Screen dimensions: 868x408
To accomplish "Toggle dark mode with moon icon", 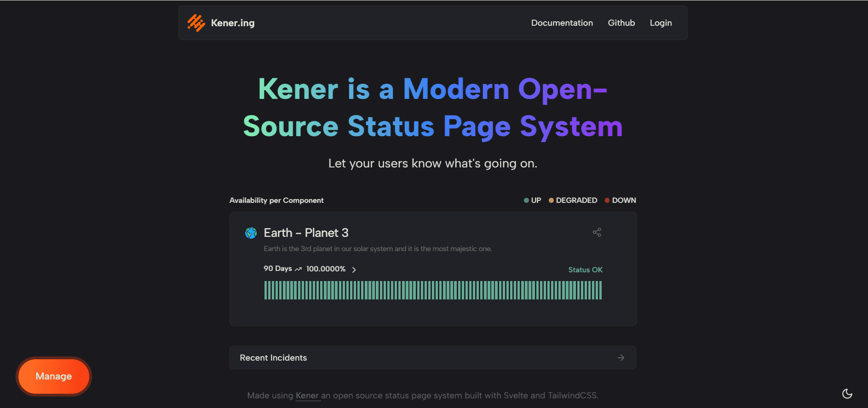I will click(x=847, y=394).
